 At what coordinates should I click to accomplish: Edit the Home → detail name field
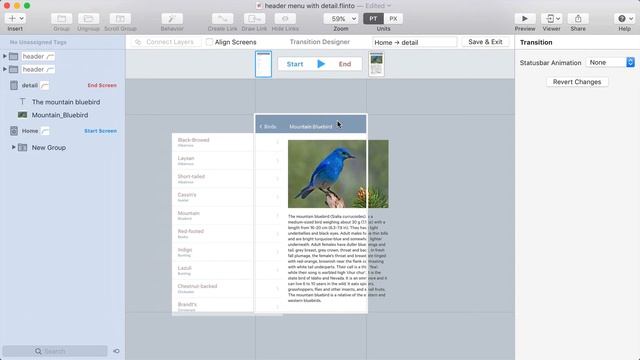(x=414, y=42)
